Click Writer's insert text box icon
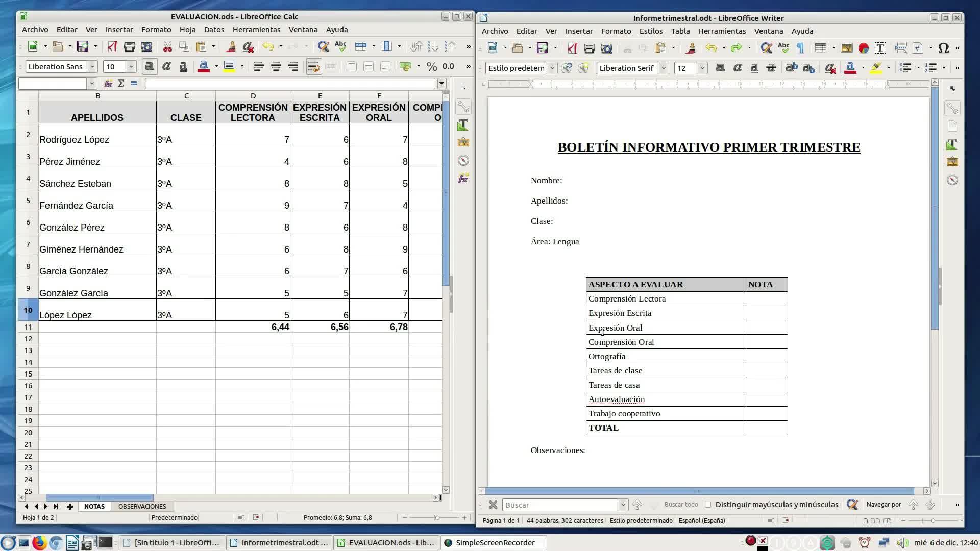Image resolution: width=980 pixels, height=551 pixels. [x=880, y=48]
